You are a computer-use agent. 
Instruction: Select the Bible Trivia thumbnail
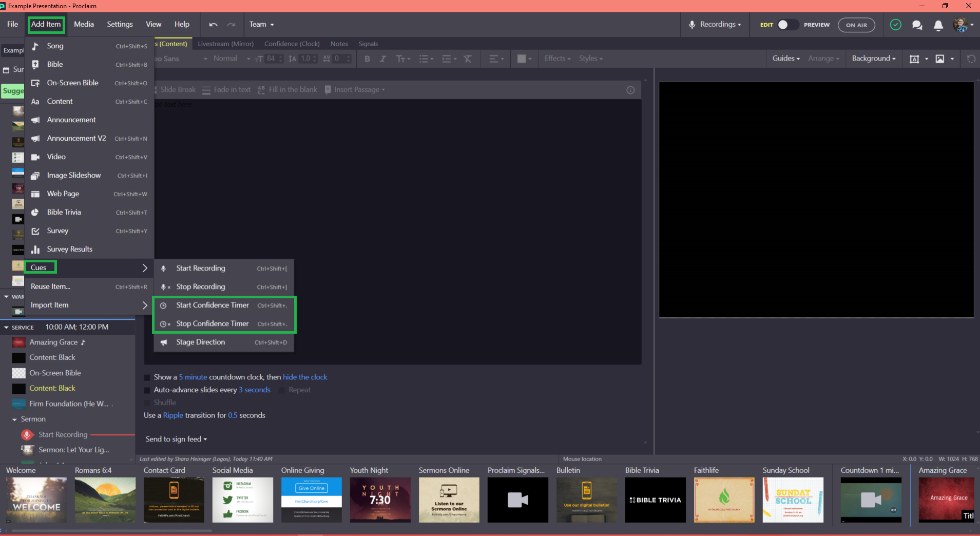click(x=655, y=500)
